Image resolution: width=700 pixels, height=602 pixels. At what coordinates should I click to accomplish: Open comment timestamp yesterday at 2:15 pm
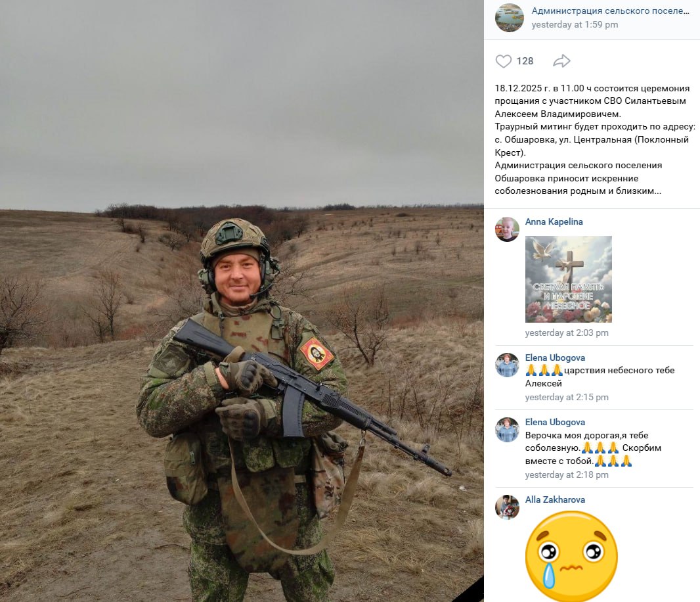[x=567, y=397]
